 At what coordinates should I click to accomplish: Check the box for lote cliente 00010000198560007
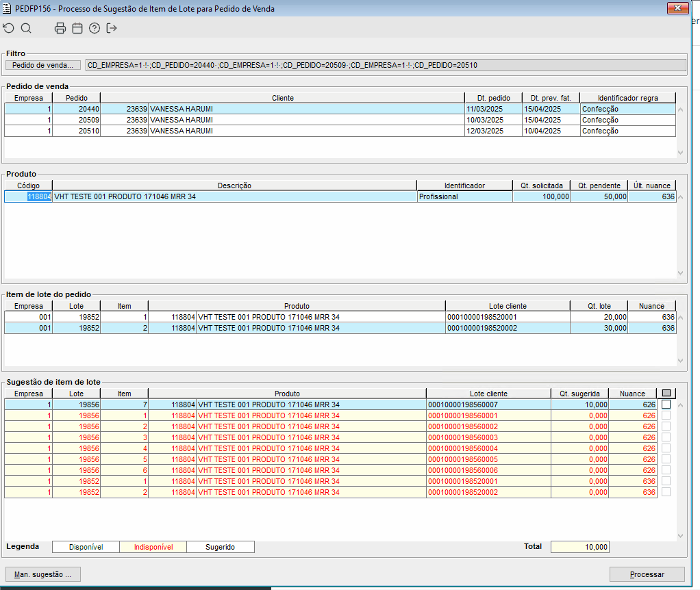[666, 405]
